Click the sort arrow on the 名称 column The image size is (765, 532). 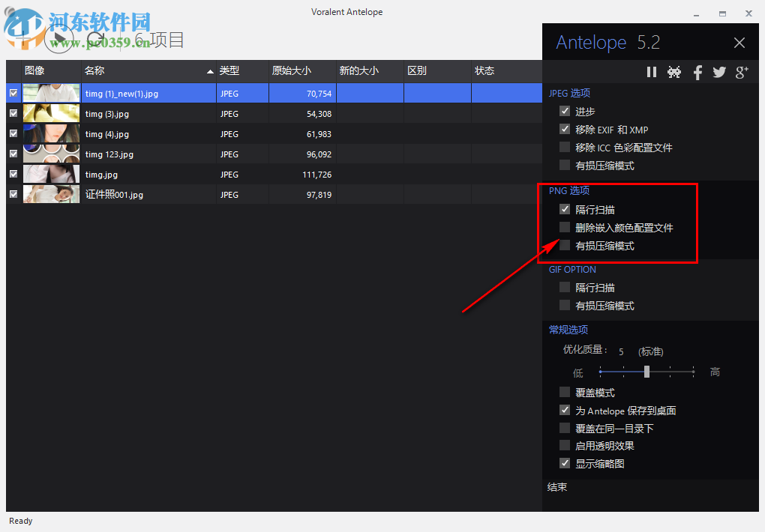[x=211, y=70]
